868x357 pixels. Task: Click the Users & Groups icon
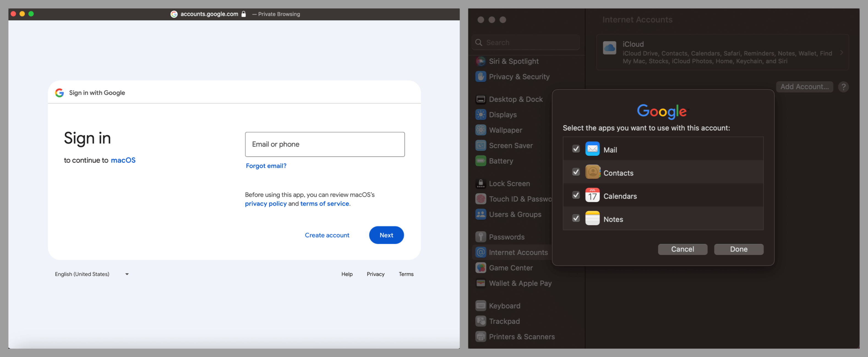(481, 214)
